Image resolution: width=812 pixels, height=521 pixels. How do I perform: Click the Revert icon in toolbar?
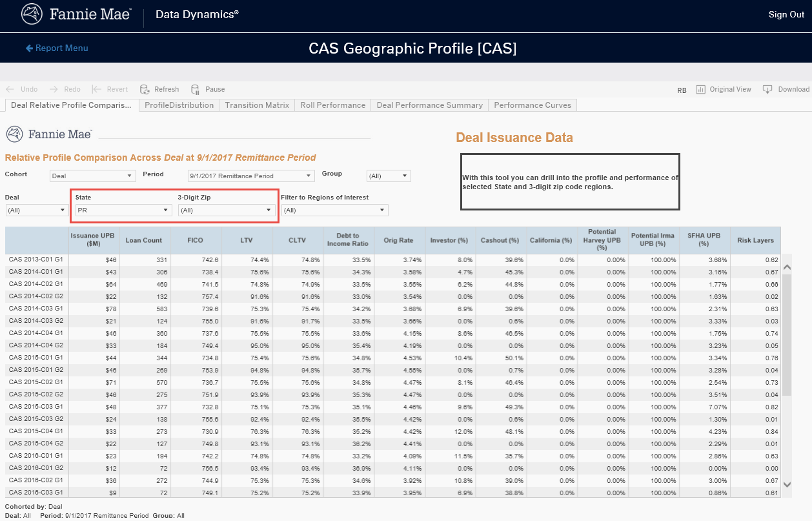[x=97, y=89]
